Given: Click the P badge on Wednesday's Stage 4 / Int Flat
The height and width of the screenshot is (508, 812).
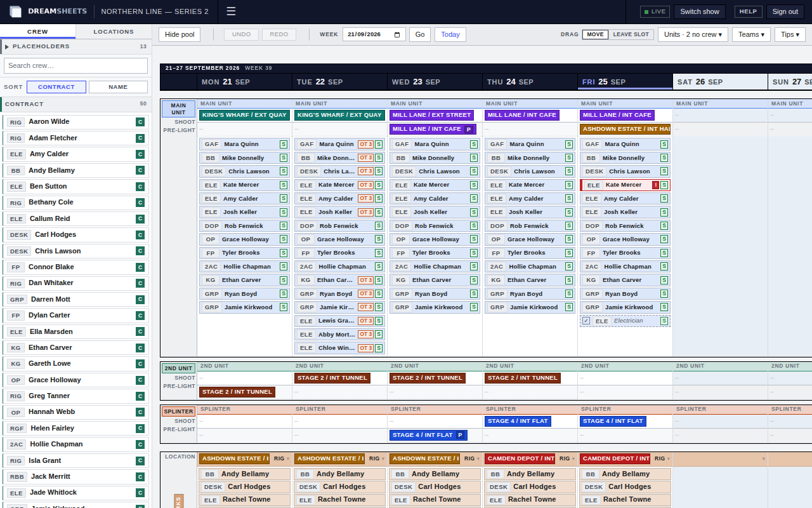Looking at the screenshot, I should point(460,435).
